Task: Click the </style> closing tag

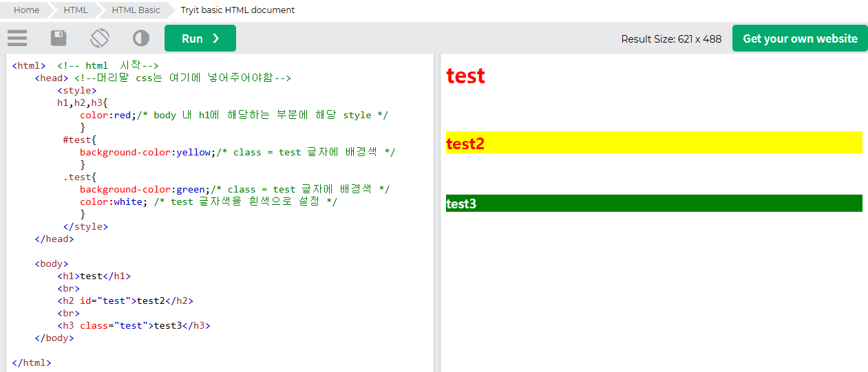Action: [85, 226]
